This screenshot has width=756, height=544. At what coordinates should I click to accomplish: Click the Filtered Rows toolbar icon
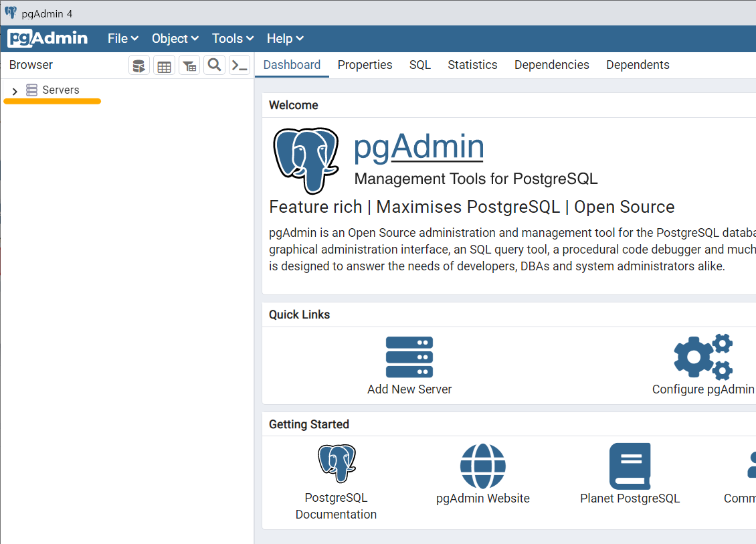[x=189, y=65]
